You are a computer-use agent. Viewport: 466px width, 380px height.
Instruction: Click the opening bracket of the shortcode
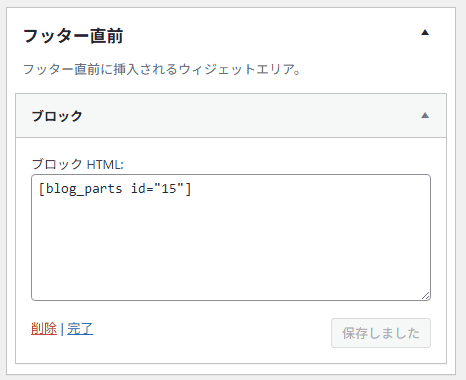pyautogui.click(x=42, y=189)
